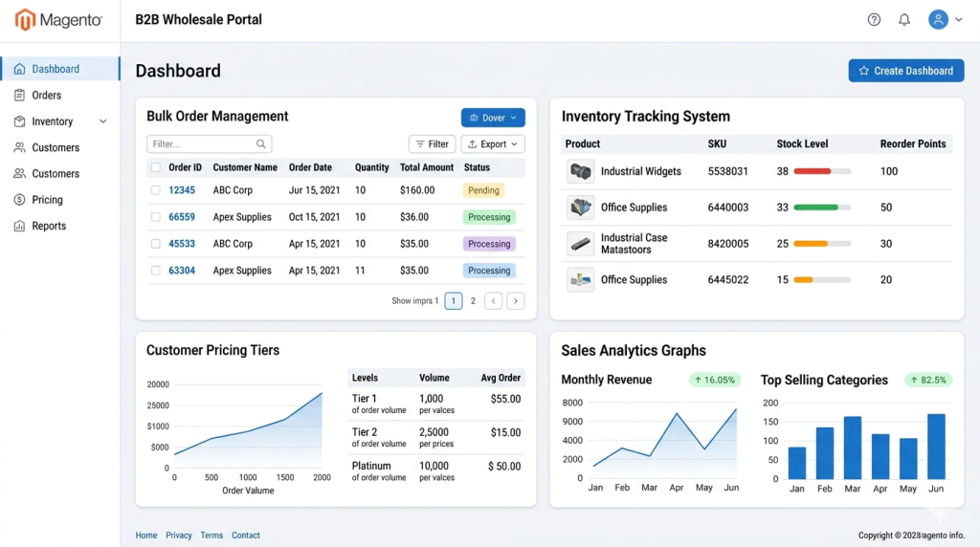Open the Dover dropdown button
This screenshot has width=980, height=547.
(x=493, y=118)
